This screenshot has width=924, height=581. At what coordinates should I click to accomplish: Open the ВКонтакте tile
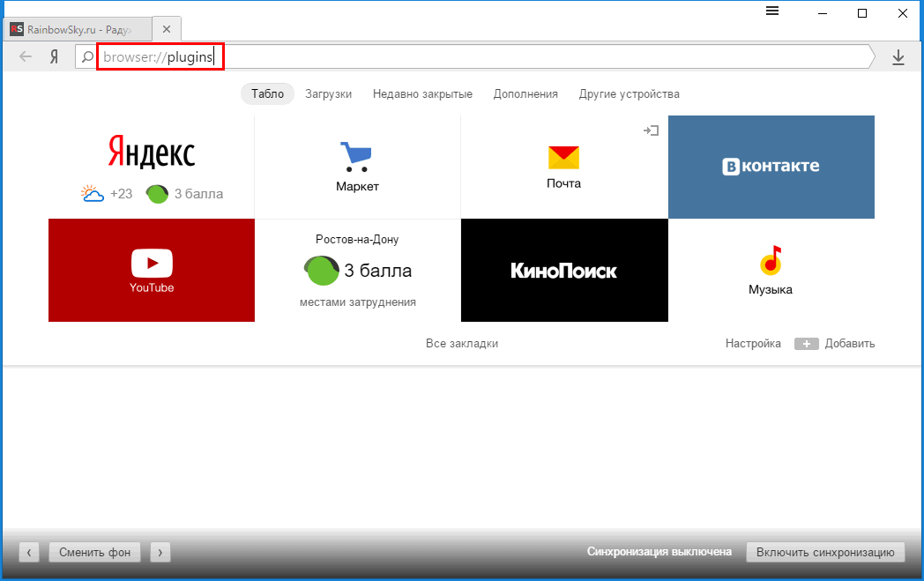(771, 167)
